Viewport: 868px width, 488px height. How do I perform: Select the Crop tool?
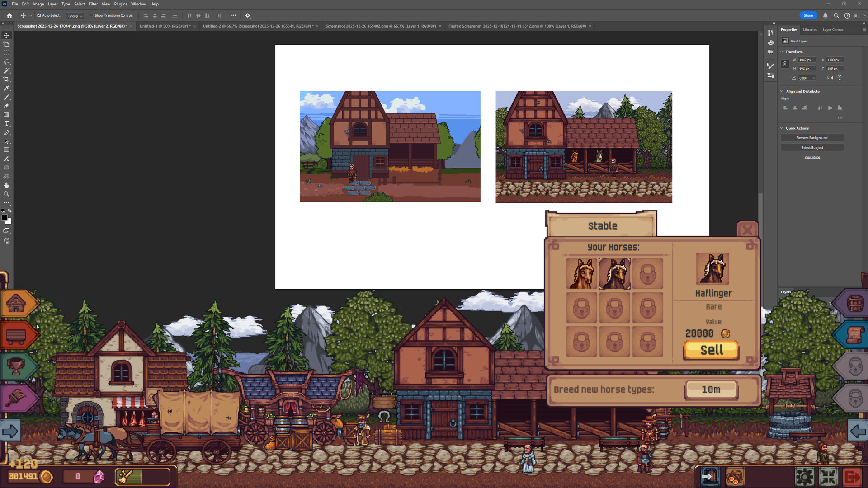6,79
